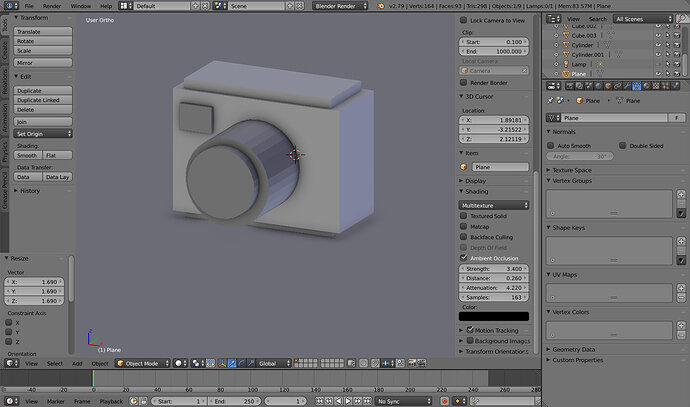Image resolution: width=690 pixels, height=407 pixels.
Task: Open the Constraints properties tab icon
Action: pyautogui.click(x=618, y=86)
